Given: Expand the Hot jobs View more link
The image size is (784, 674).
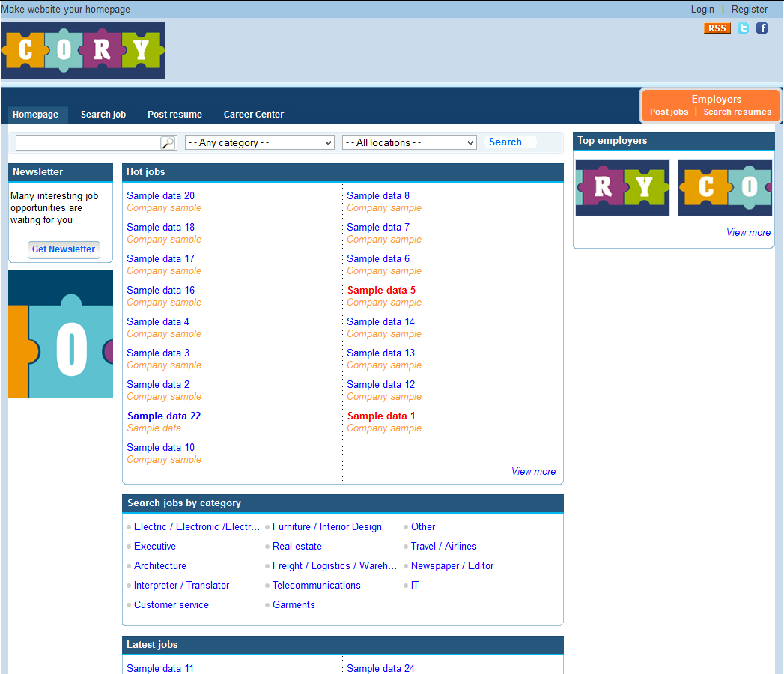Looking at the screenshot, I should 533,471.
